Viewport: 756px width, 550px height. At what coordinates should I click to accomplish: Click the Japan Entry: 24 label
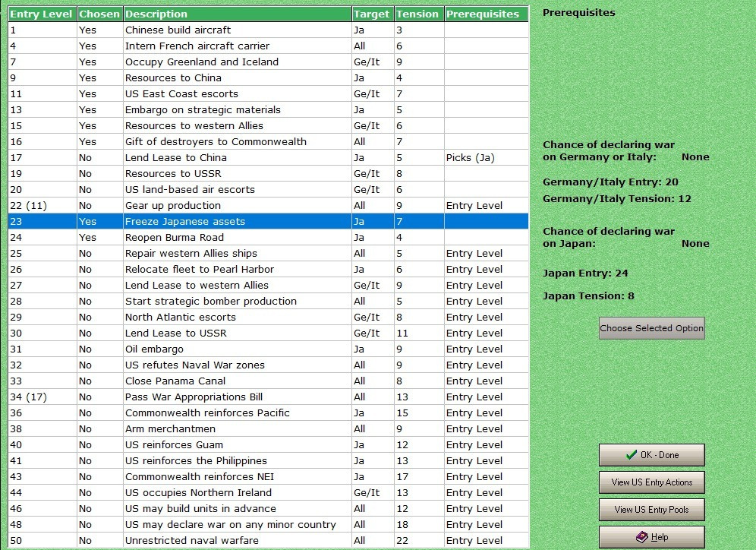click(585, 273)
